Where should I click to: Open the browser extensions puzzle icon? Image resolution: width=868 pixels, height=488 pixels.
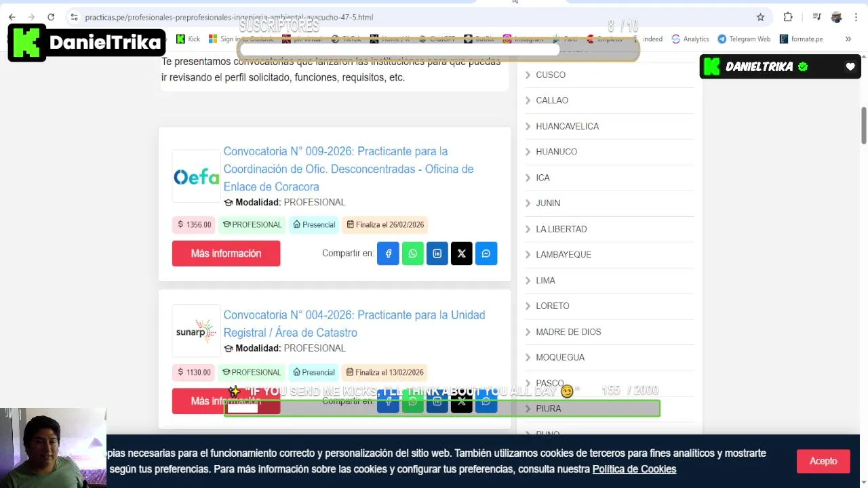(788, 17)
